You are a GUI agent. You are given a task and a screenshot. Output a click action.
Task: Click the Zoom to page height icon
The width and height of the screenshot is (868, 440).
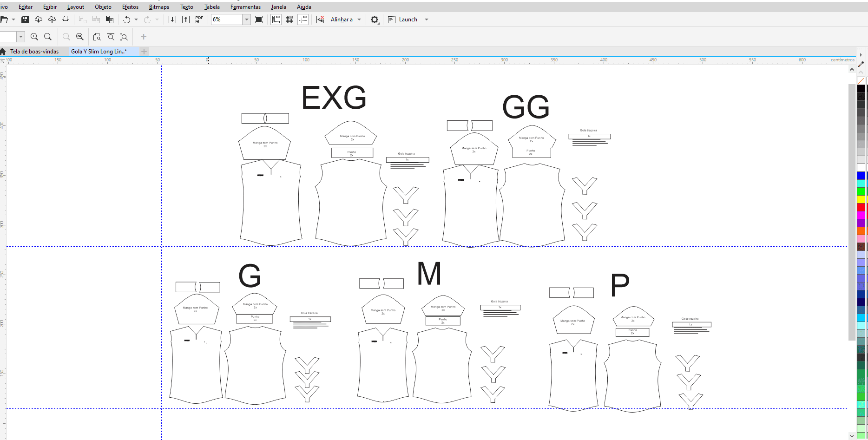(x=124, y=37)
